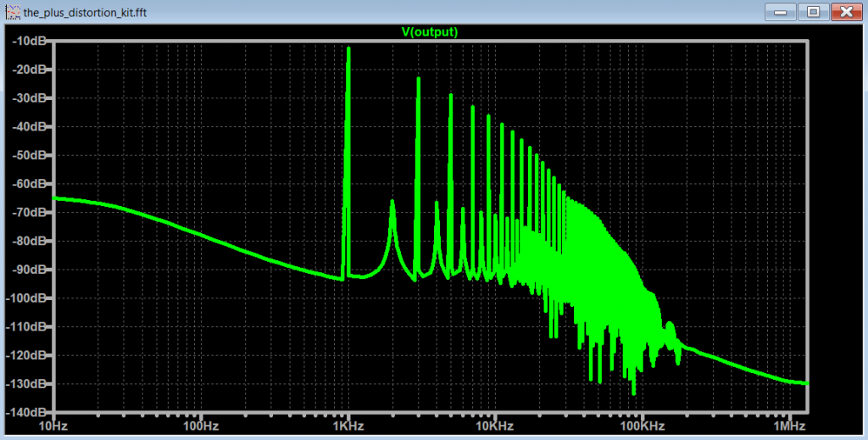Click the 10Hz horizontal axis label
The height and width of the screenshot is (440, 868).
(x=54, y=426)
